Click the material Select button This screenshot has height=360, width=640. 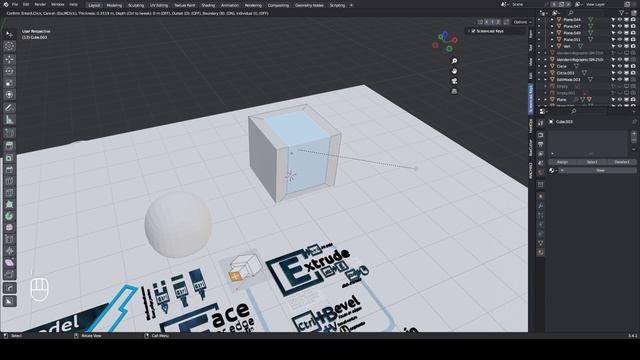coord(592,162)
